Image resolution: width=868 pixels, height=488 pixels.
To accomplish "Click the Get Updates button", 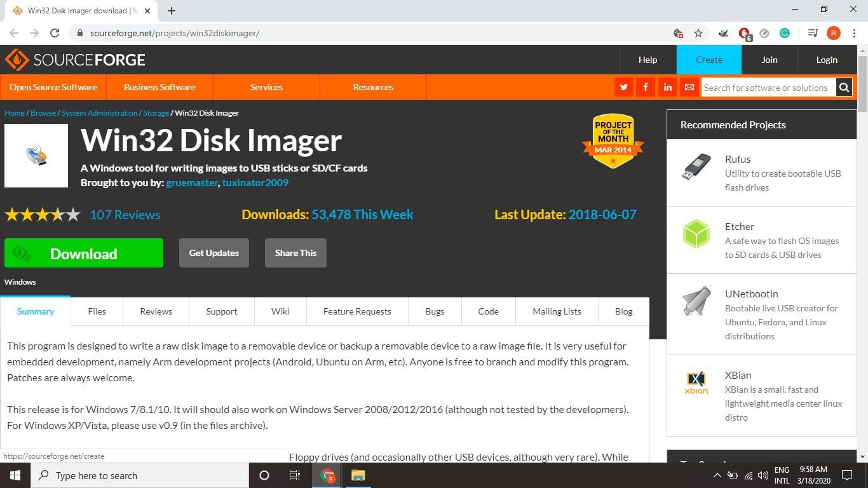I will 214,253.
